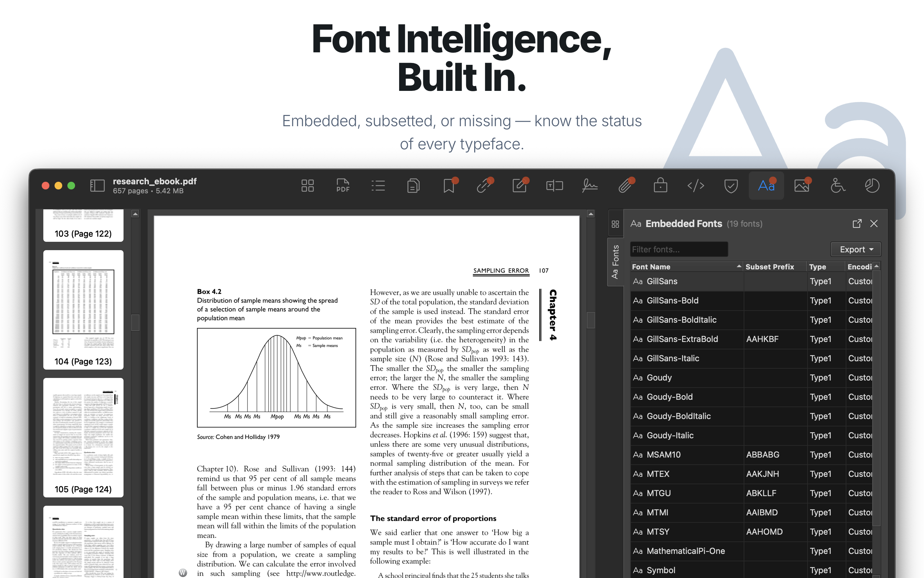924x578 pixels.
Task: Click 'The standard error of proportions' heading
Action: [x=433, y=518]
